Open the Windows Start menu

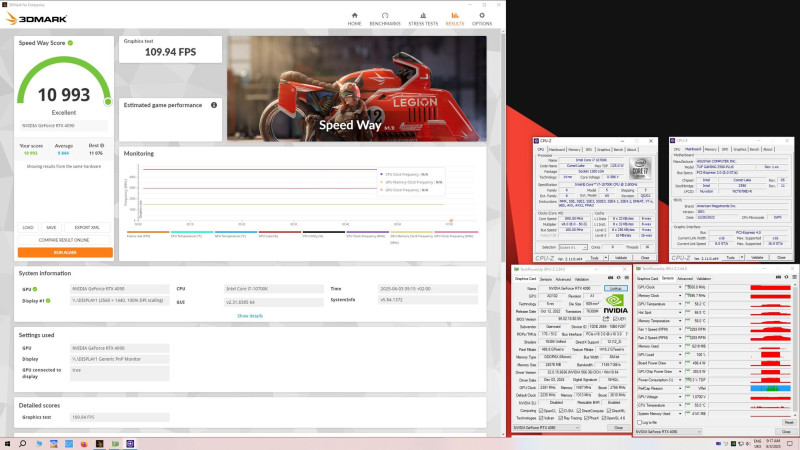(7, 444)
